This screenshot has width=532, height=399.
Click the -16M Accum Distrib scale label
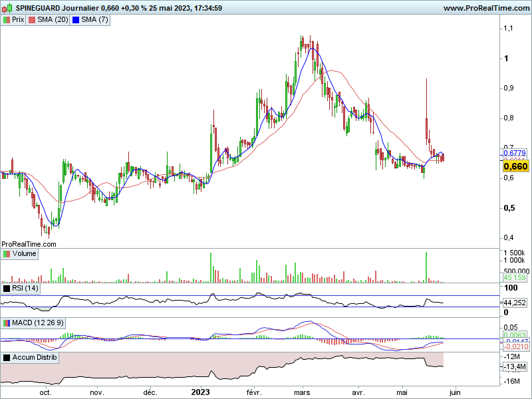point(511,381)
